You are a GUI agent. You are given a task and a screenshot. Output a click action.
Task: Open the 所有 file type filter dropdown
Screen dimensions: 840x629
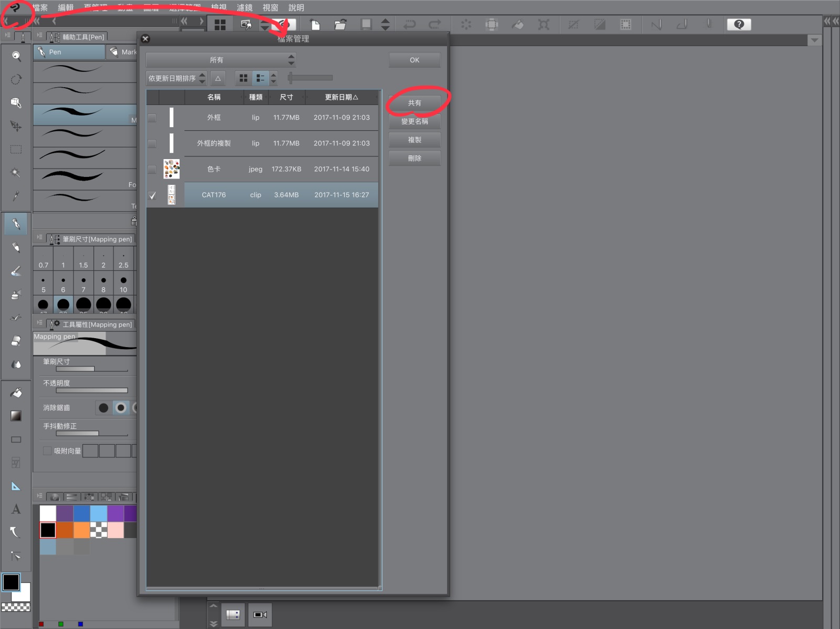coord(221,60)
